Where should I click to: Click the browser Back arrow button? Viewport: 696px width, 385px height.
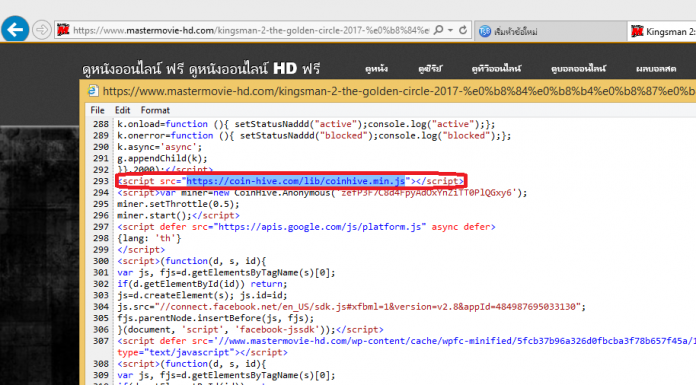pyautogui.click(x=16, y=30)
